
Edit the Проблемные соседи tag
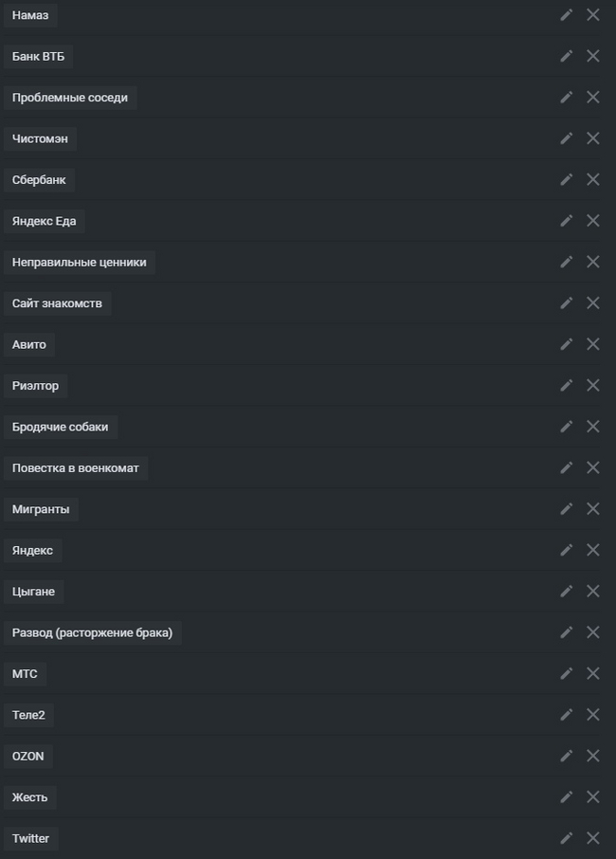(567, 97)
